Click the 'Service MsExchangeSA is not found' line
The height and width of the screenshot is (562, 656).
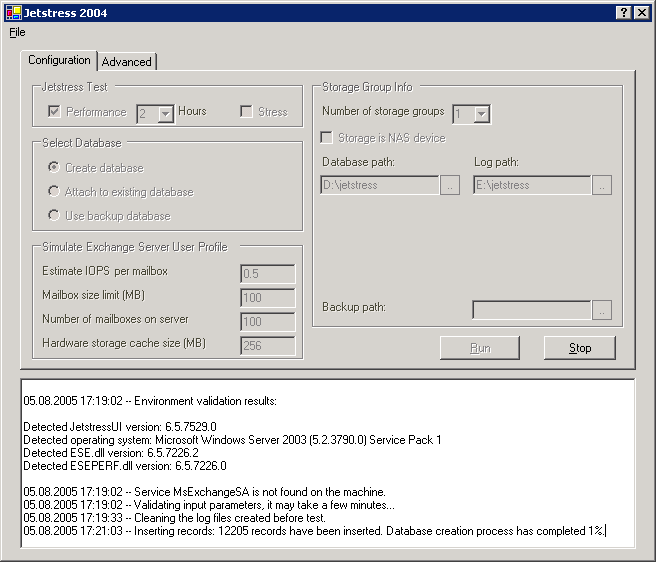[204, 492]
